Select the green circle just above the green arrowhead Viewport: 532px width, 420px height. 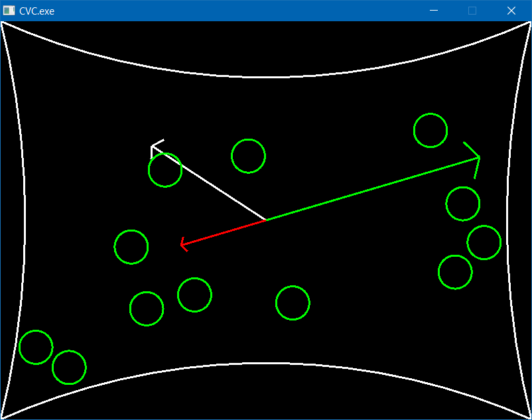tap(431, 130)
